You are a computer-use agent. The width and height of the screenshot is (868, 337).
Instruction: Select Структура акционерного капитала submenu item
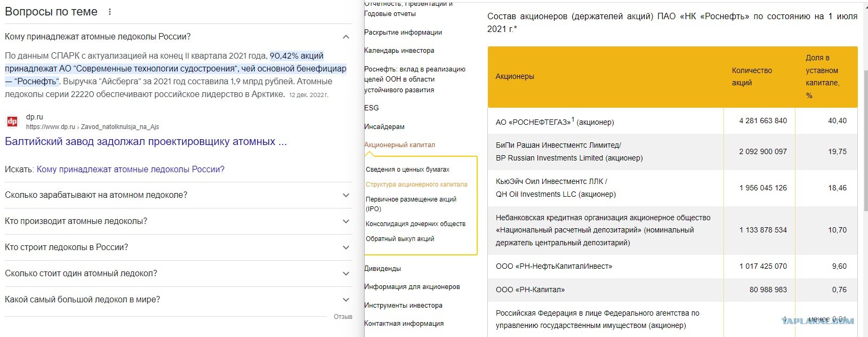pos(416,184)
